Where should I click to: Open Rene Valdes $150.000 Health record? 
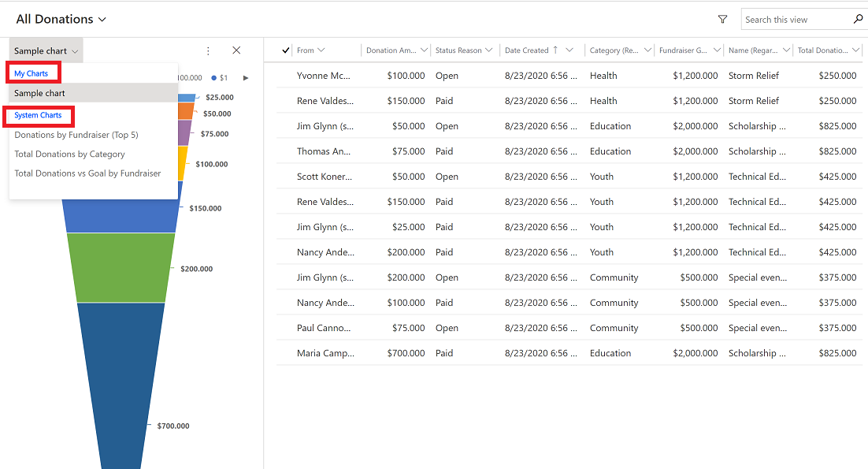(x=325, y=101)
